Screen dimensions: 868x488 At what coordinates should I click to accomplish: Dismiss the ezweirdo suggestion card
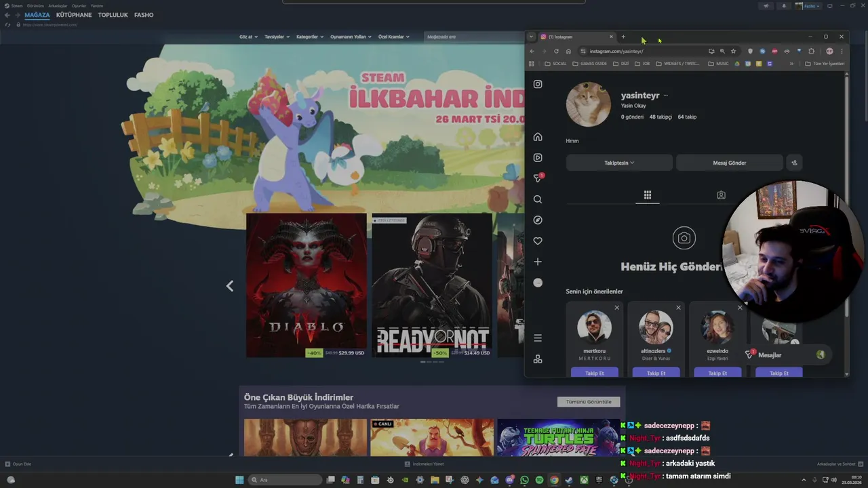pyautogui.click(x=740, y=308)
